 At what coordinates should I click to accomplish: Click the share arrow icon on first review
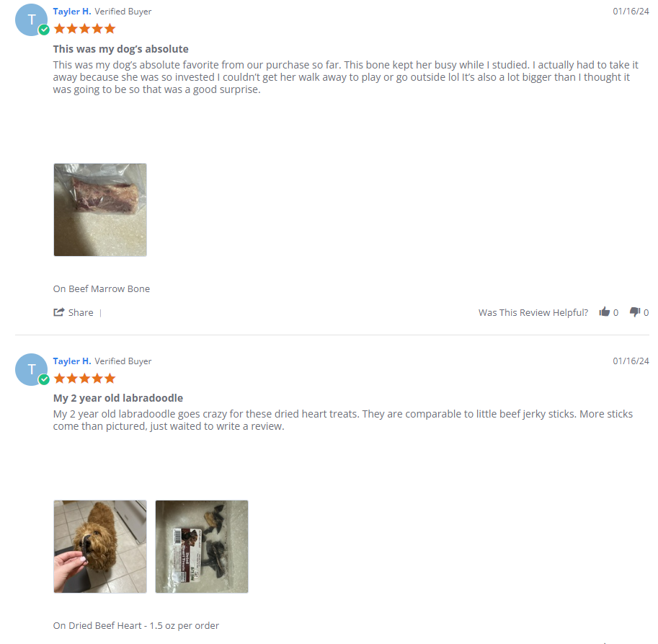[59, 312]
